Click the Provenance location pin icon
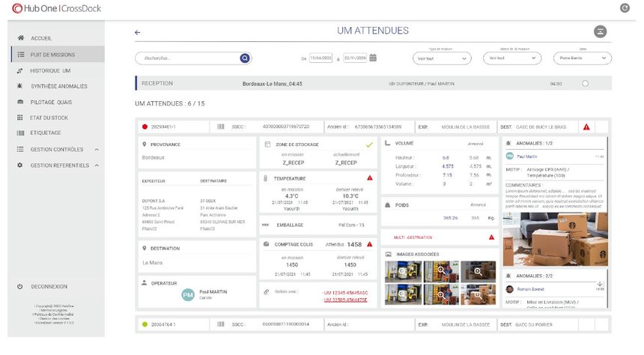Screen dimensions: 644x355 click(x=145, y=145)
